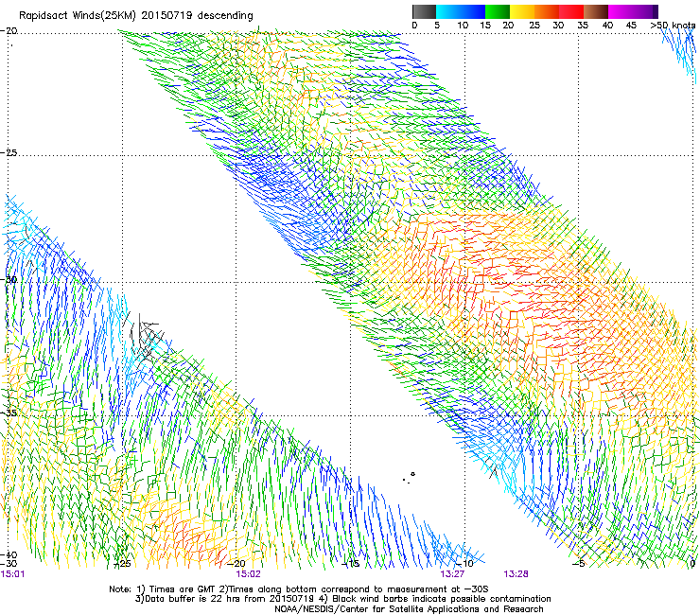Click the small swath in the top-right corner
This screenshot has height=615, width=700.
point(679,54)
